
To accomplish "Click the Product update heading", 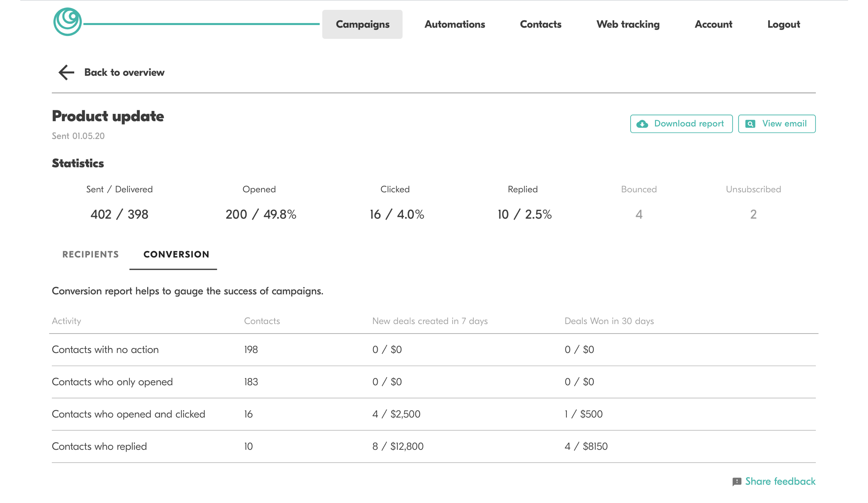I will [x=108, y=116].
